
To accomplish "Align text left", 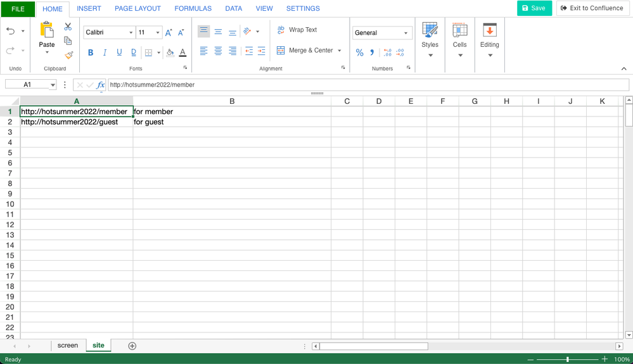I will tap(204, 51).
